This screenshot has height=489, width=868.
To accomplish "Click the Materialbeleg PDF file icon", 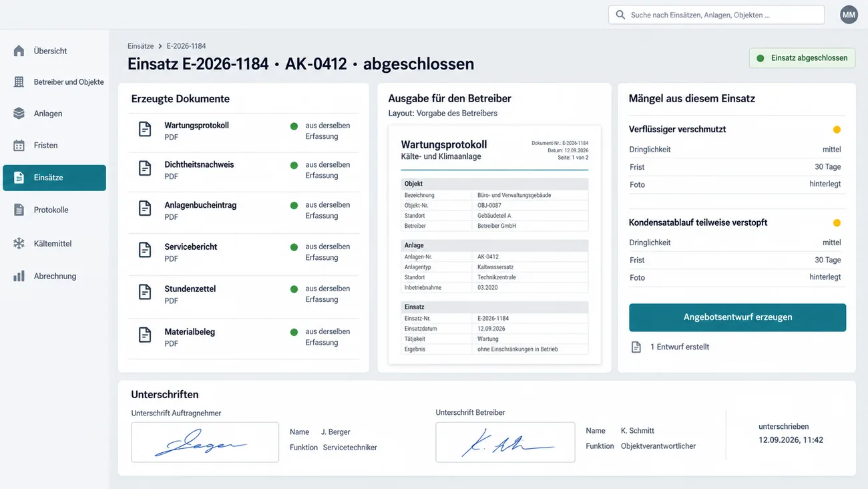I will click(x=145, y=335).
